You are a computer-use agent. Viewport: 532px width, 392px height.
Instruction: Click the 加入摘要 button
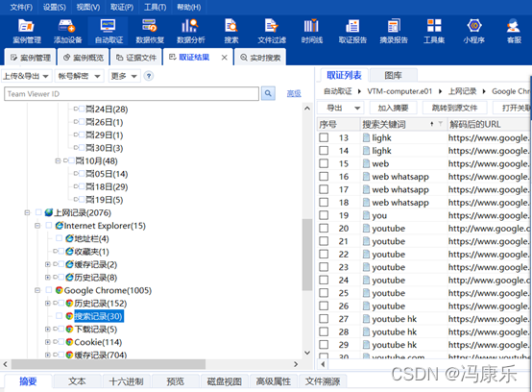[393, 108]
